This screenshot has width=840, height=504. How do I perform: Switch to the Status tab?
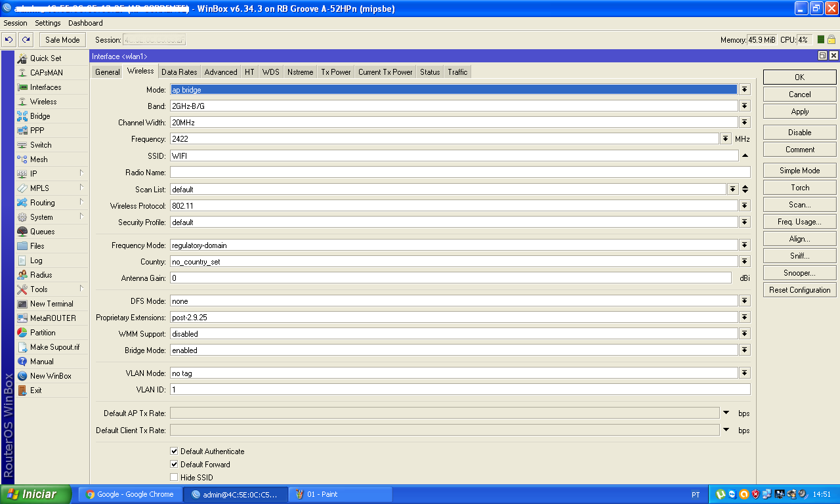coord(430,72)
